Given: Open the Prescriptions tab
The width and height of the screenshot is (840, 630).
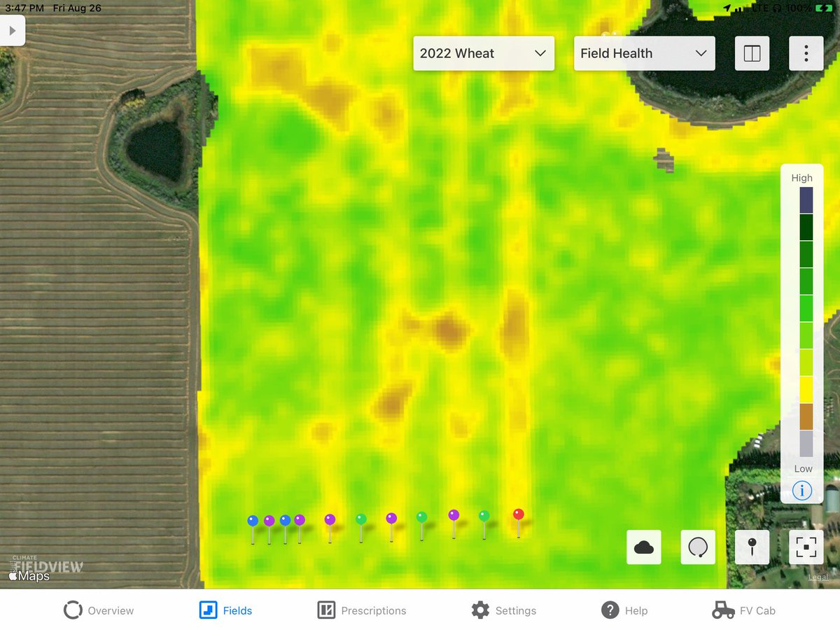Looking at the screenshot, I should (362, 610).
